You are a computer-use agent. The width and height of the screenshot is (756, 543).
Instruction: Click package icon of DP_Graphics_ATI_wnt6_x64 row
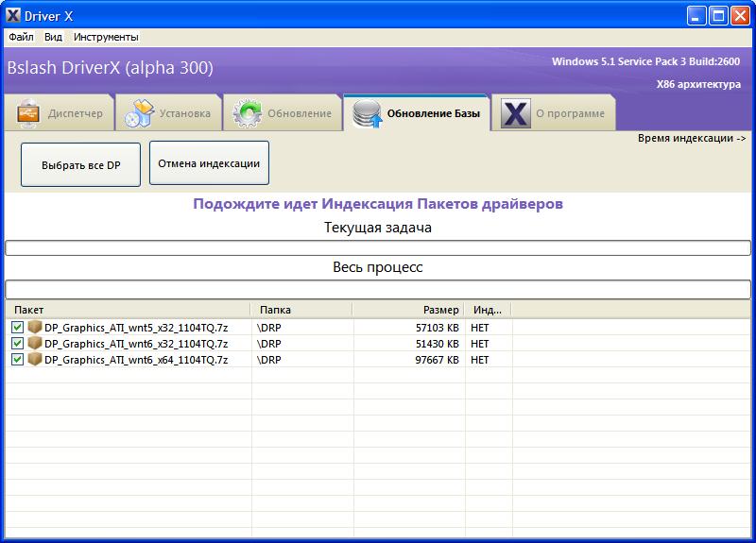[35, 360]
